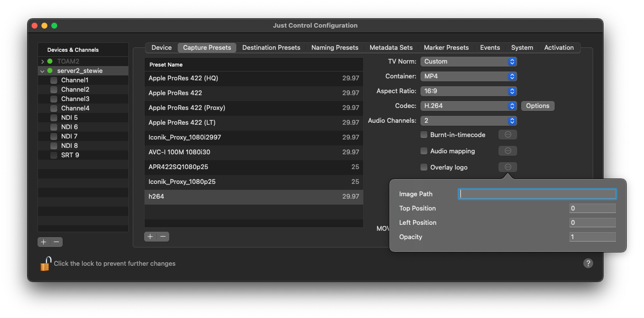Open the help question mark button
The image size is (644, 318).
click(x=588, y=263)
